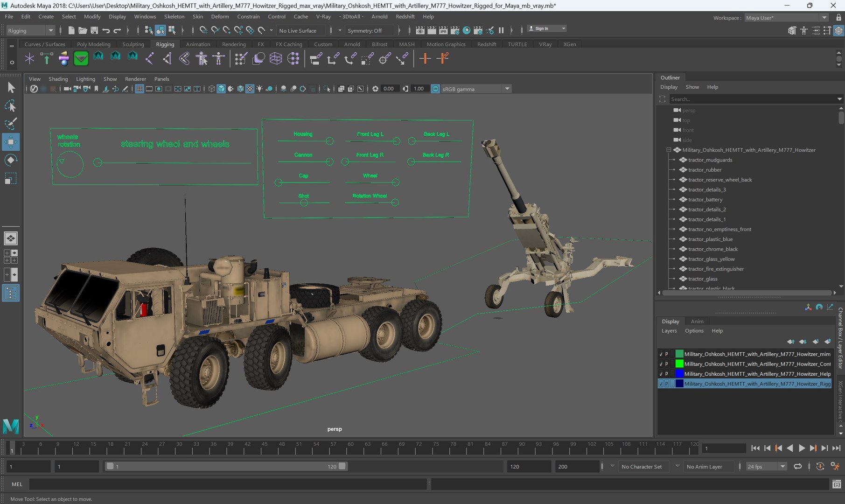Click the time range slider bar
The image size is (845, 504).
(226, 466)
